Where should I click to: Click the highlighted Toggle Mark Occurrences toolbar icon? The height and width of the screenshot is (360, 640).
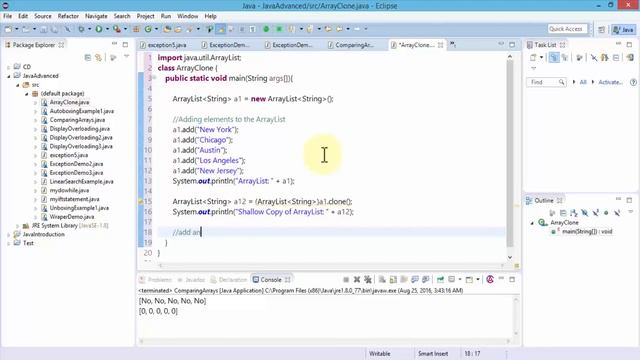click(220, 29)
